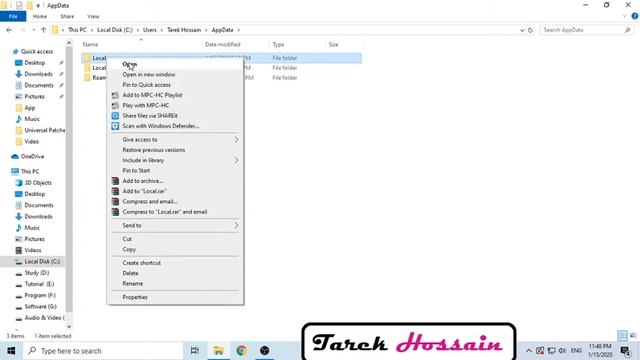Sort by the Name column header
The image size is (640, 360).
pyautogui.click(x=90, y=44)
